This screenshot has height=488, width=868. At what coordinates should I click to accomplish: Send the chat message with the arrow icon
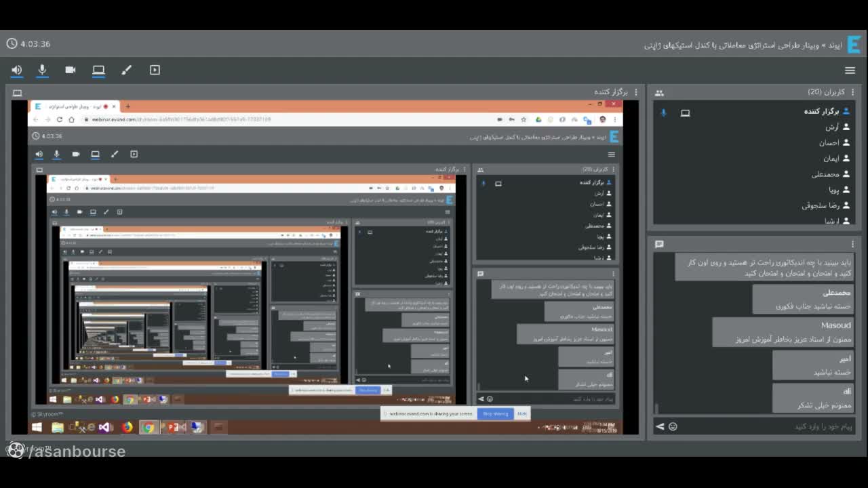tap(660, 426)
